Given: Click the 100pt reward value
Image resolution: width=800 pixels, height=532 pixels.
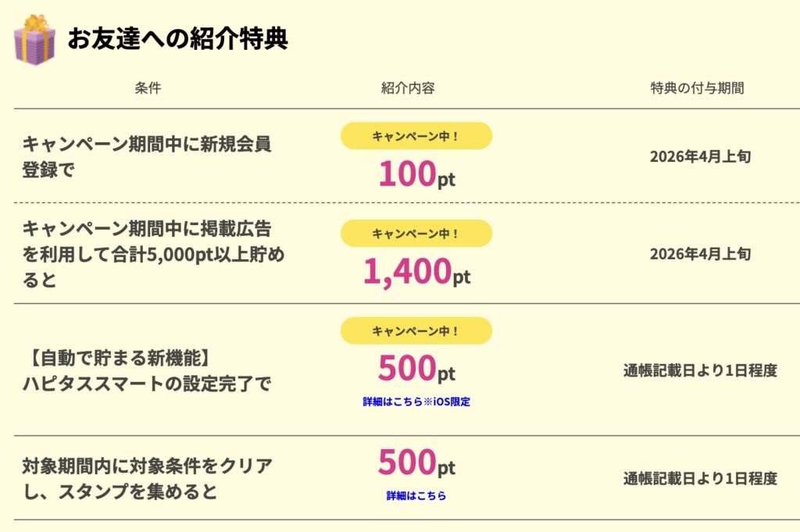Looking at the screenshot, I should click(x=416, y=173).
